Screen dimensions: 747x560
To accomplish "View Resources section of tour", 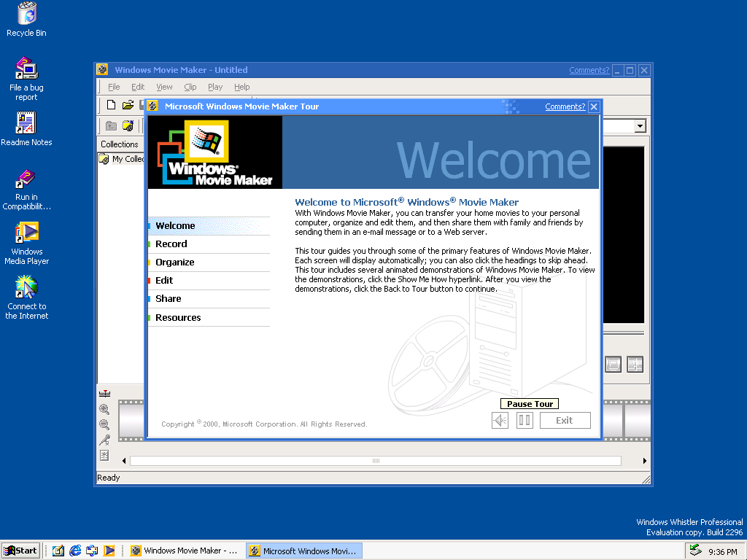I will coord(209,318).
